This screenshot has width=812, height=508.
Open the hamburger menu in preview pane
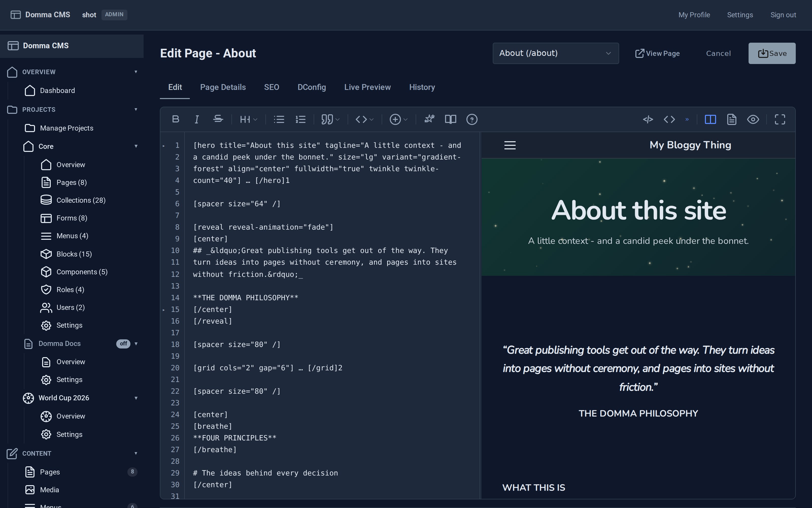pyautogui.click(x=510, y=145)
